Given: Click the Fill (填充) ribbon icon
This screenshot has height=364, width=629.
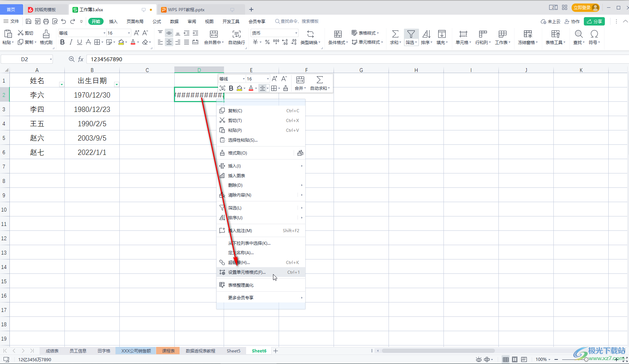Looking at the screenshot, I should point(442,34).
